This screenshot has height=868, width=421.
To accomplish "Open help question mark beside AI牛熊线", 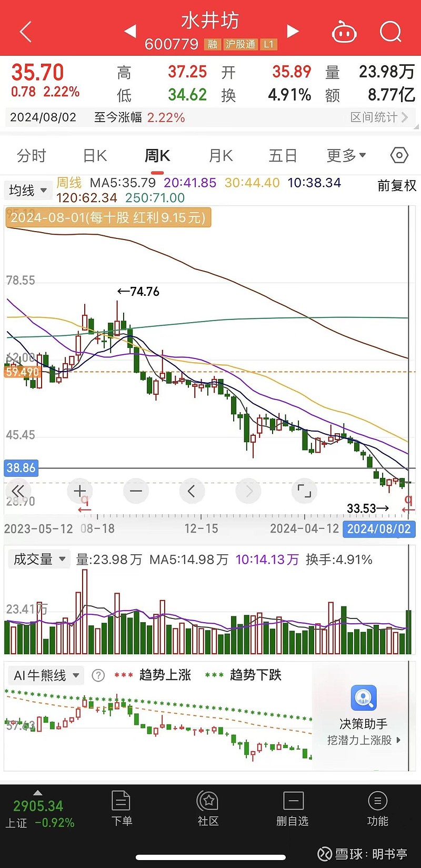I will click(98, 675).
